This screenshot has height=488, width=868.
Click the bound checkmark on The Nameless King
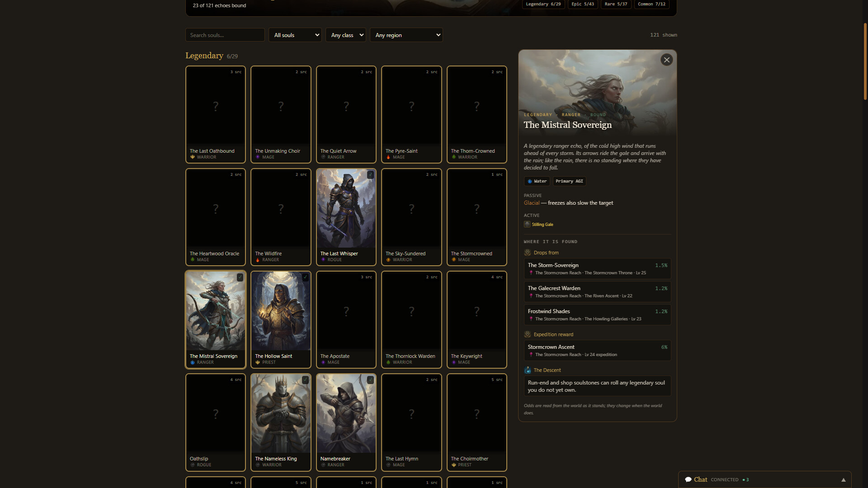(x=305, y=380)
